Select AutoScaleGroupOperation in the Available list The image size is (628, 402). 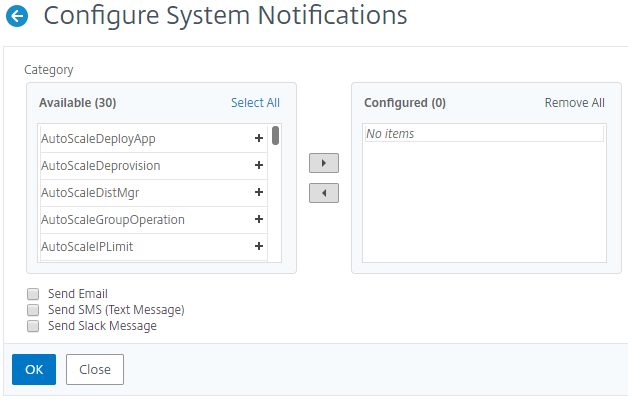(x=153, y=220)
